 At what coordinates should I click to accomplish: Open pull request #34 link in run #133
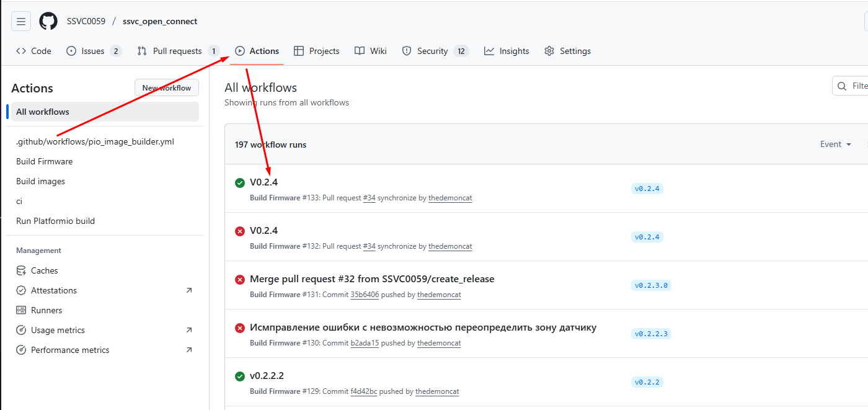(x=369, y=198)
